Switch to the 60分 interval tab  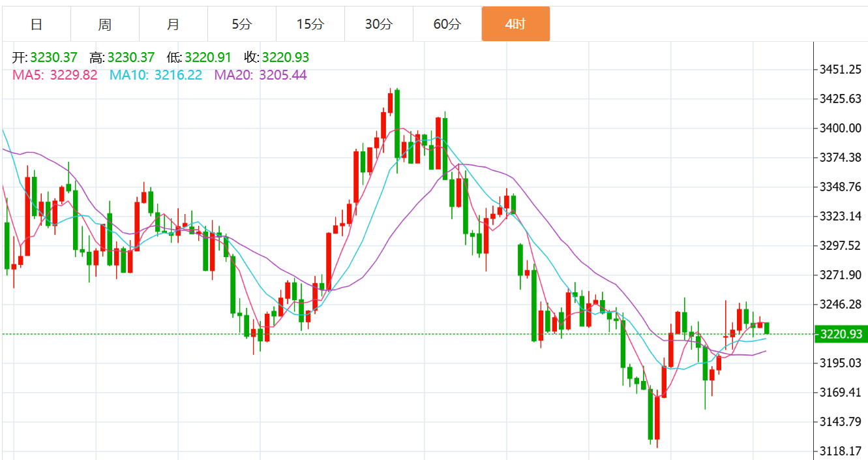447,24
